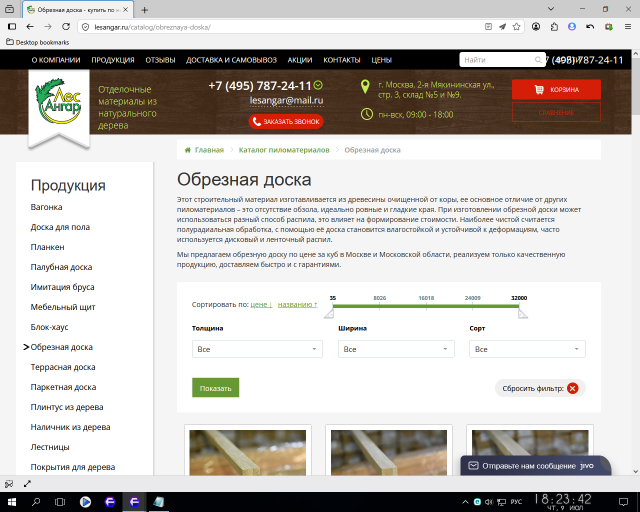Open Jivo Отправьте нам сообщение chat
Screen dimensions: 640x512
tap(536, 466)
